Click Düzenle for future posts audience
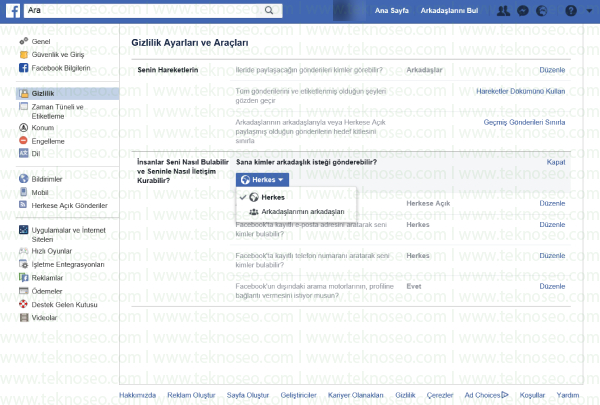Image resolution: width=600 pixels, height=405 pixels. click(552, 70)
